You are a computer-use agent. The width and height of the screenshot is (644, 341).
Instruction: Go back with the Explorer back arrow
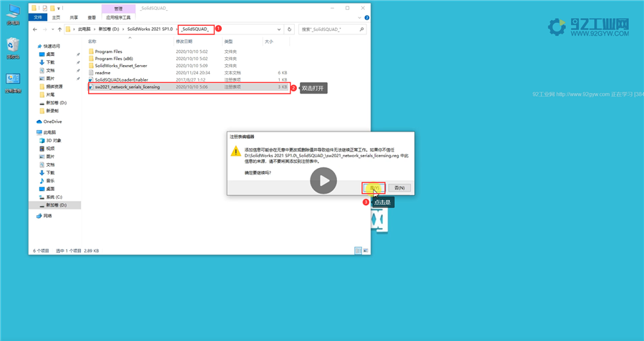click(x=35, y=29)
